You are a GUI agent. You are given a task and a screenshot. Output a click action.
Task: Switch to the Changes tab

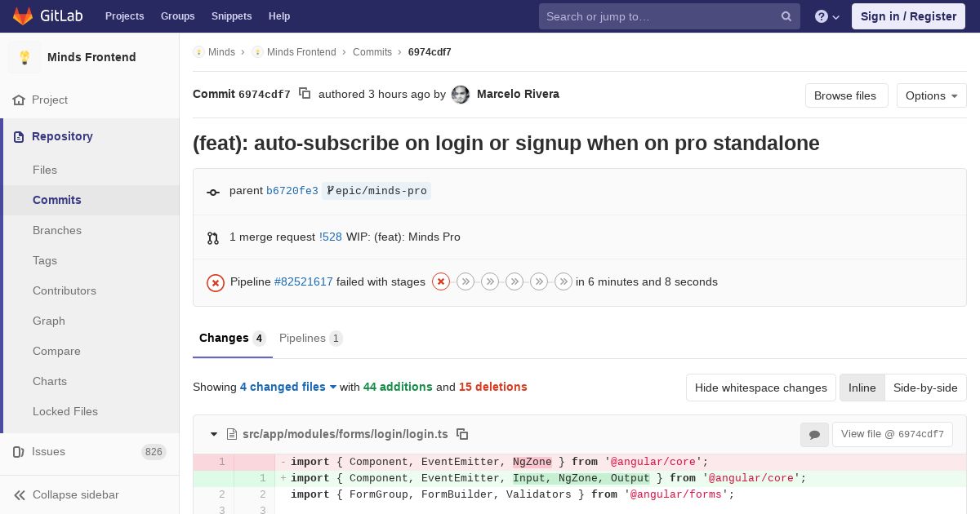point(233,338)
